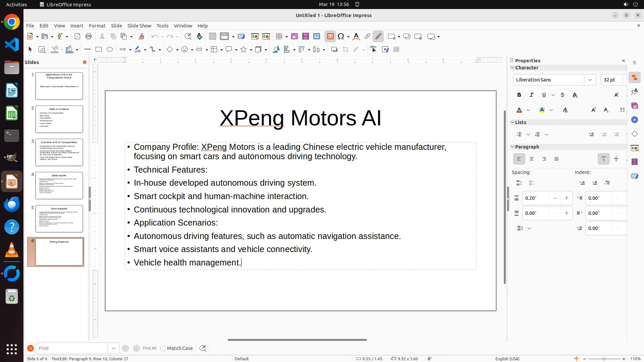Screen dimensions: 644x362
Task: Open the font name dropdown list
Action: point(590,80)
